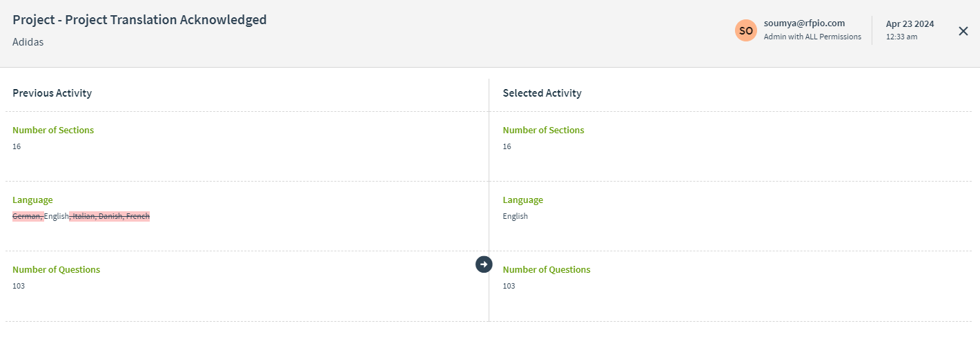980x348 pixels.
Task: Click Number of Sections label under Selected Activity
Action: tap(543, 130)
